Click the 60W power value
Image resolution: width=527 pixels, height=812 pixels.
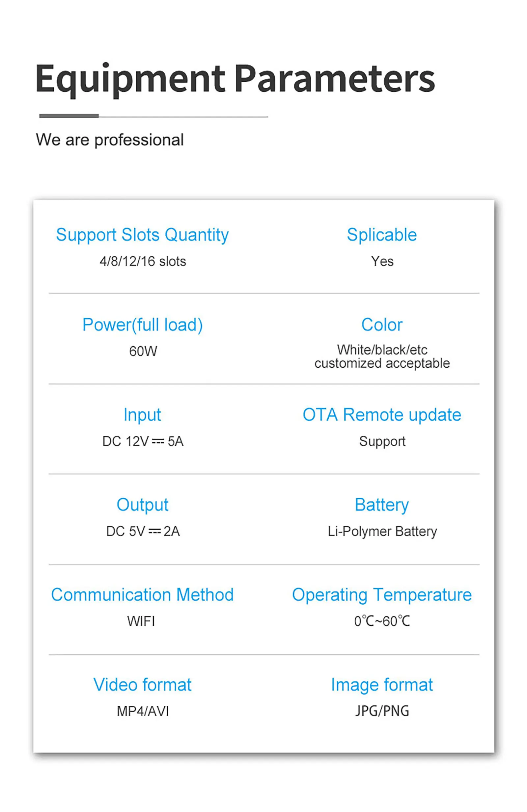[143, 352]
